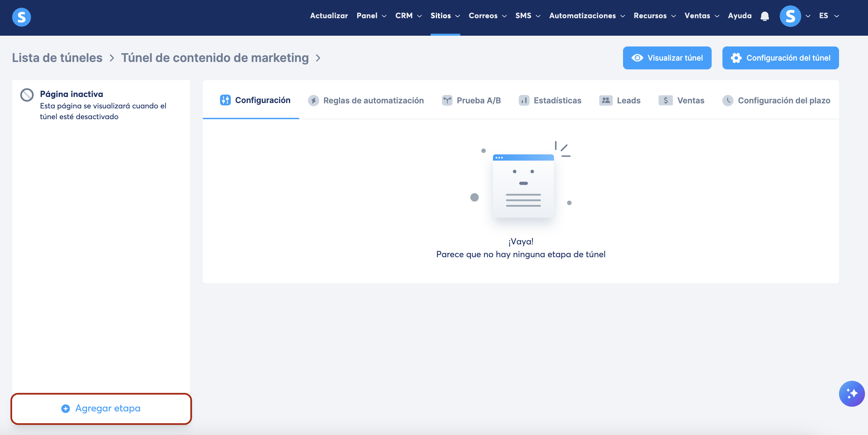868x435 pixels.
Task: Go back to Lista de túneles
Action: click(x=57, y=58)
